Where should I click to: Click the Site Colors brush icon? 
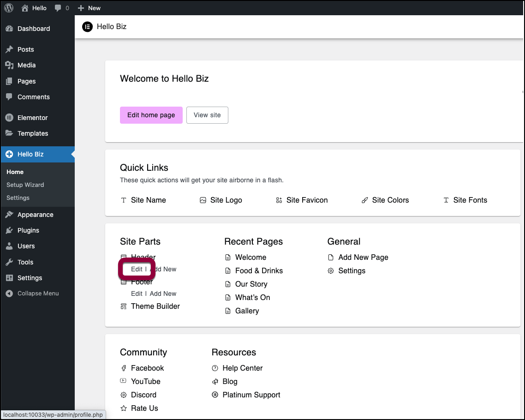[364, 200]
